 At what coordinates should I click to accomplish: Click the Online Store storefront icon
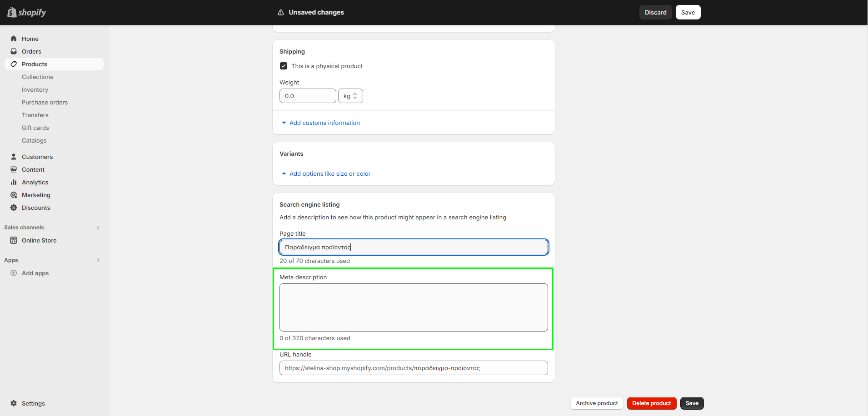click(x=14, y=240)
